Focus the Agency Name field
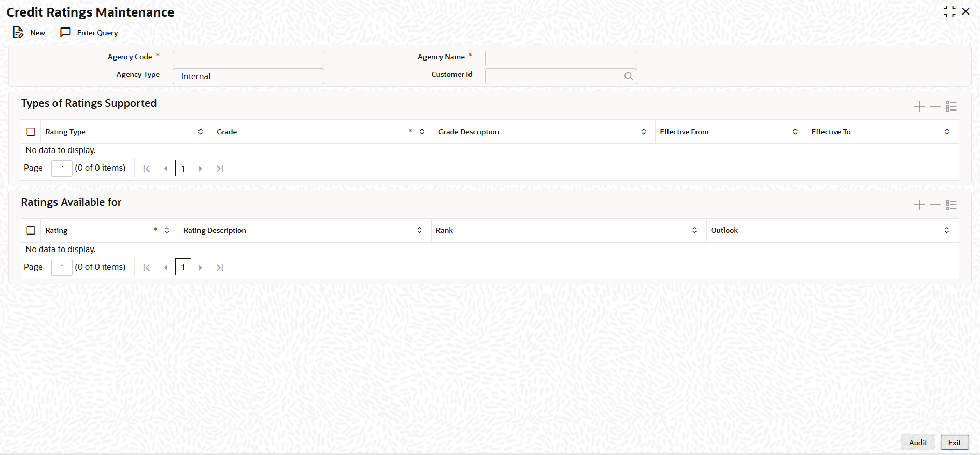 click(x=561, y=58)
